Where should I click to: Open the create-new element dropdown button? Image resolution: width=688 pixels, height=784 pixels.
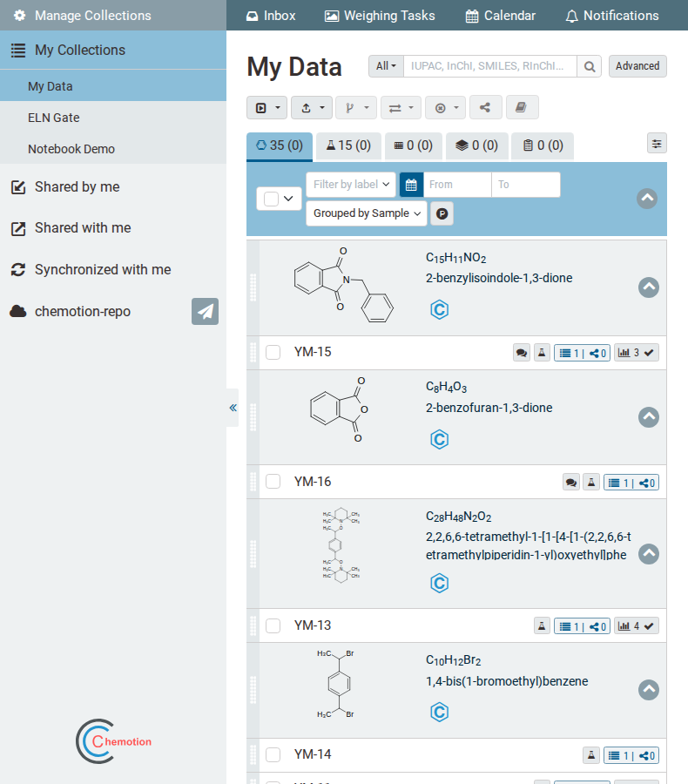tap(266, 107)
